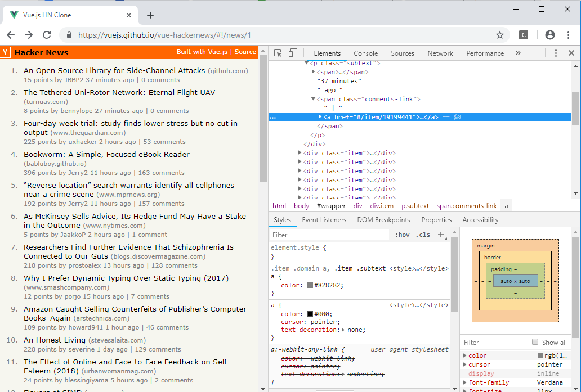The height and width of the screenshot is (392, 581).
Task: Click the computed rgb color swatch
Action: (x=540, y=355)
